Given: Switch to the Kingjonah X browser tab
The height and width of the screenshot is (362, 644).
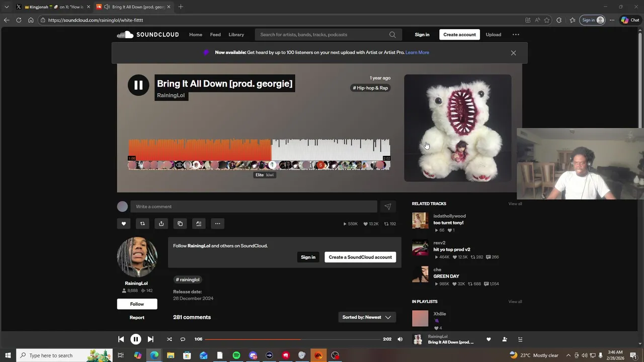Looking at the screenshot, I should tap(53, 7).
